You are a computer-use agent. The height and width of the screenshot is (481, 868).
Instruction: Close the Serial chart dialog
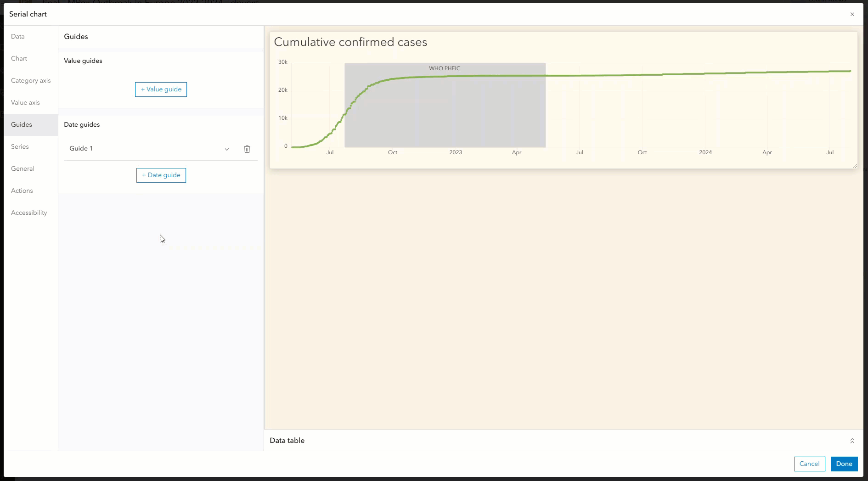(853, 14)
